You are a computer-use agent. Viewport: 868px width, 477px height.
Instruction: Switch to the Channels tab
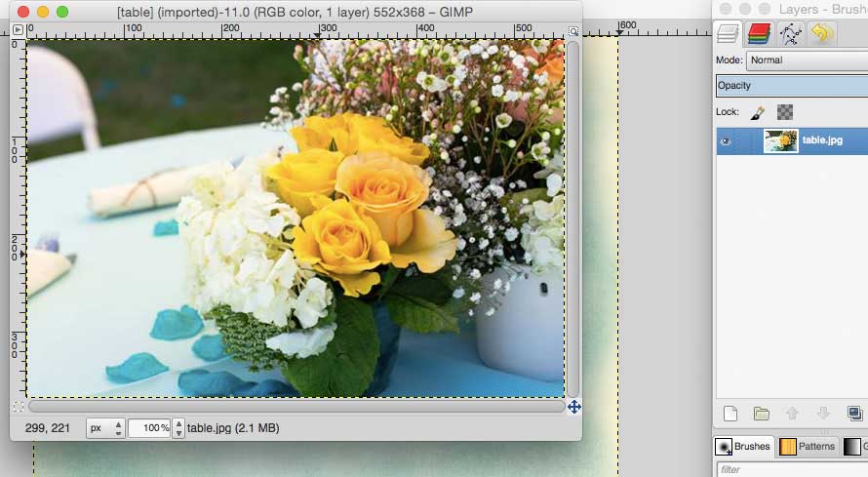pos(759,33)
